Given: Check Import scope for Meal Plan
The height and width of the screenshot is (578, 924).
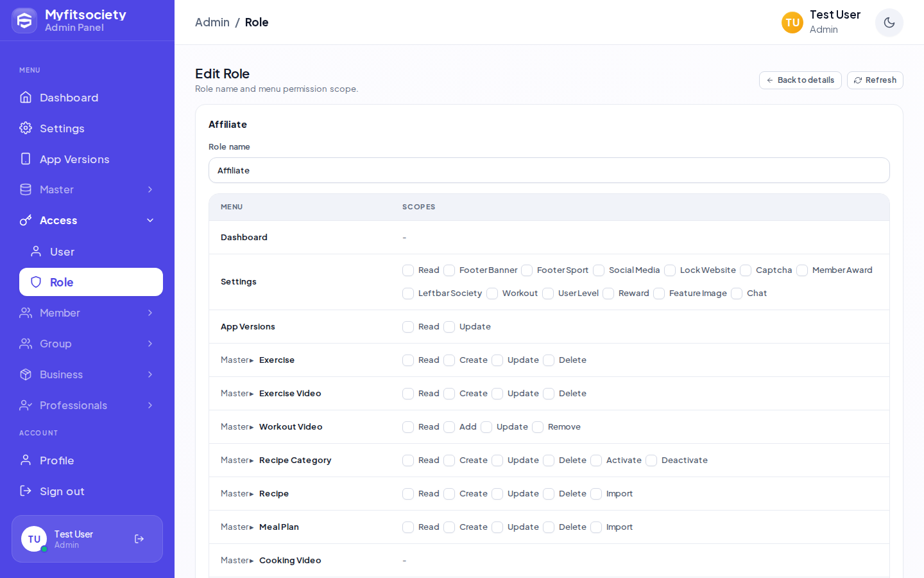Looking at the screenshot, I should (x=596, y=527).
